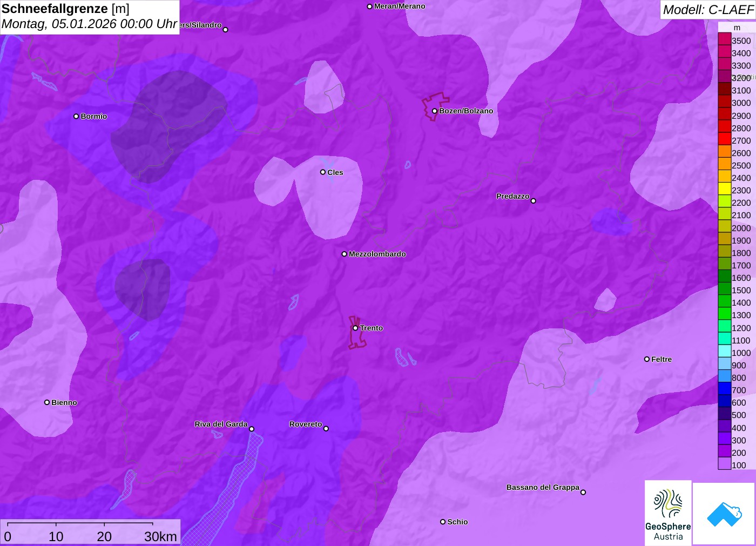Click the Schneefallgrenze [m] title
756x546 pixels.
pyautogui.click(x=65, y=9)
